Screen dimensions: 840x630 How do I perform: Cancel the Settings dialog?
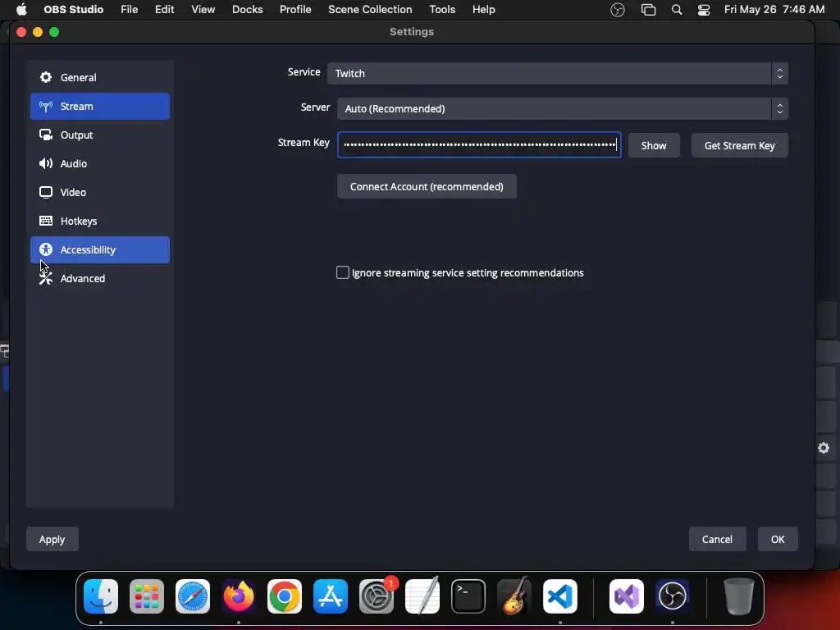717,540
